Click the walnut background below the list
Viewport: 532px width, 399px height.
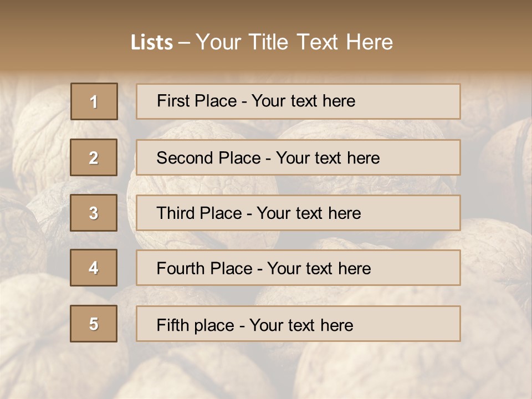[x=266, y=371]
